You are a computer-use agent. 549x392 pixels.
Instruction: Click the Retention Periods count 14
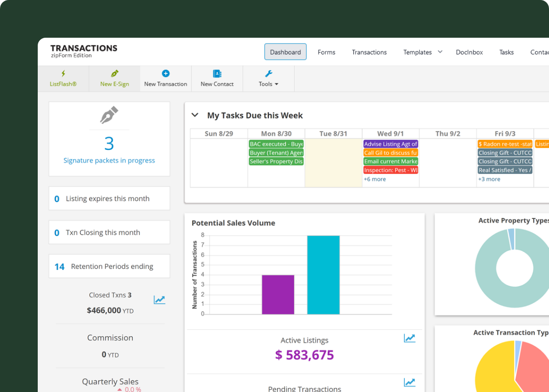pyautogui.click(x=59, y=267)
